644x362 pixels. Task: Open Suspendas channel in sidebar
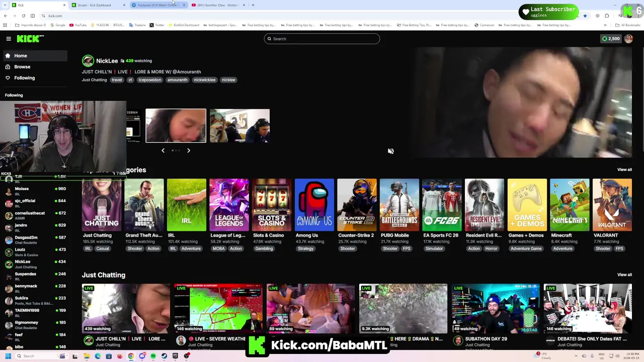35,276
